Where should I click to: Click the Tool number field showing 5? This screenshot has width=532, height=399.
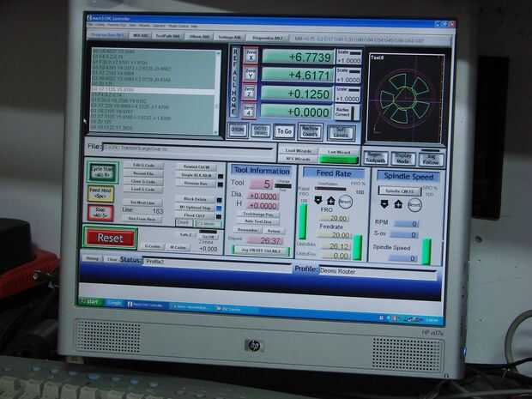point(262,184)
